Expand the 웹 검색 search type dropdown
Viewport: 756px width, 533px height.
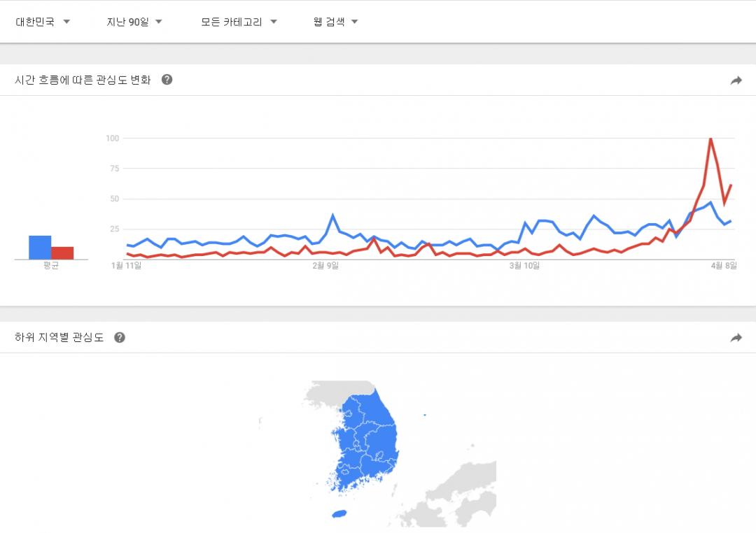tap(336, 22)
